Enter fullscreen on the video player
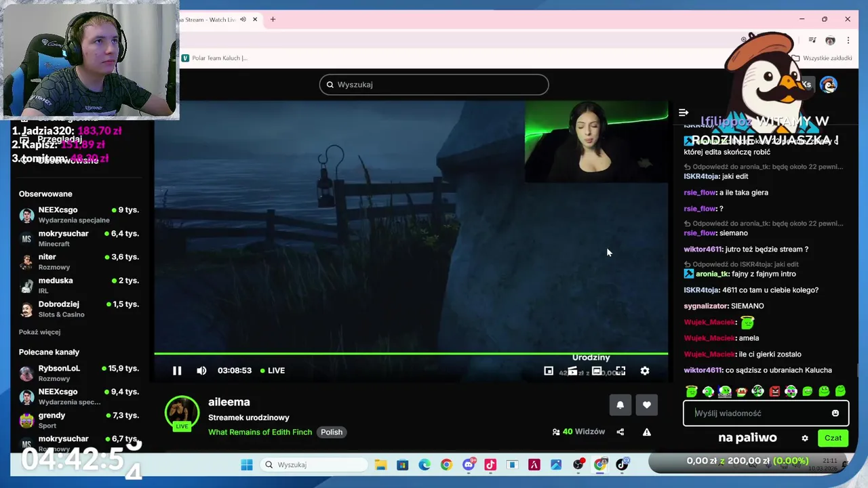 pos(620,371)
